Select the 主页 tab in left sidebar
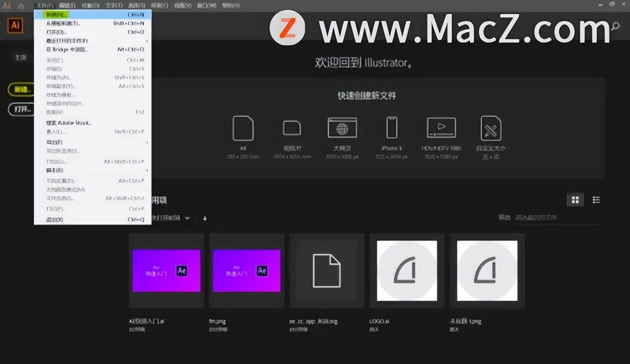The image size is (630, 364). (x=21, y=57)
